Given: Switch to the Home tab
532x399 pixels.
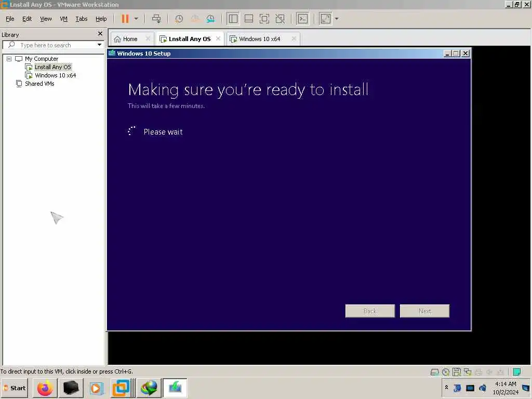Looking at the screenshot, I should (x=130, y=39).
